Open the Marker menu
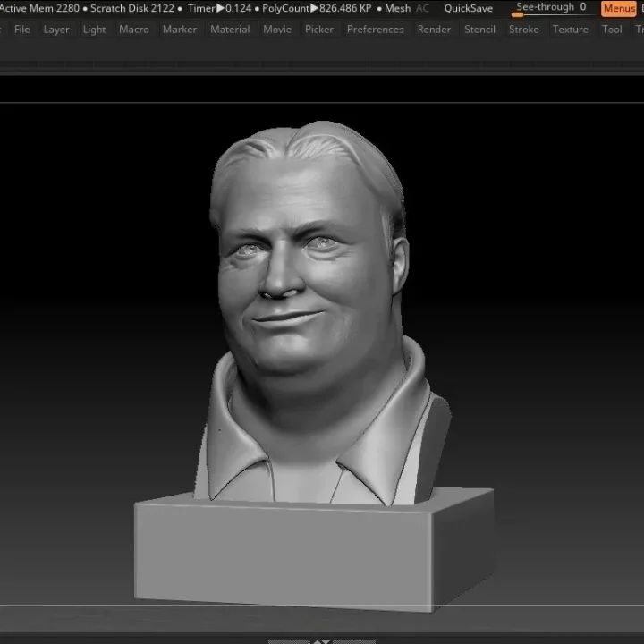Screen dimensions: 644x644 pyautogui.click(x=180, y=30)
